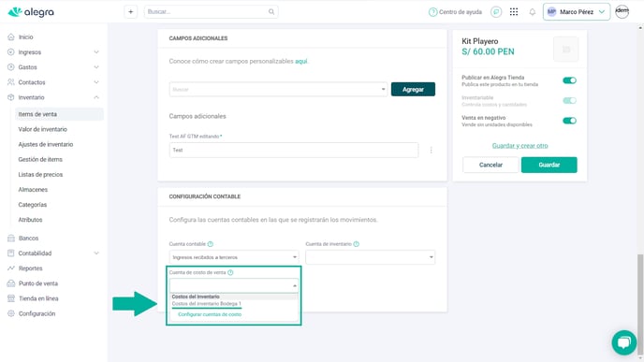Screen dimensions: 644x362
Task: Click the Guardar y crear otro link
Action: click(x=520, y=146)
